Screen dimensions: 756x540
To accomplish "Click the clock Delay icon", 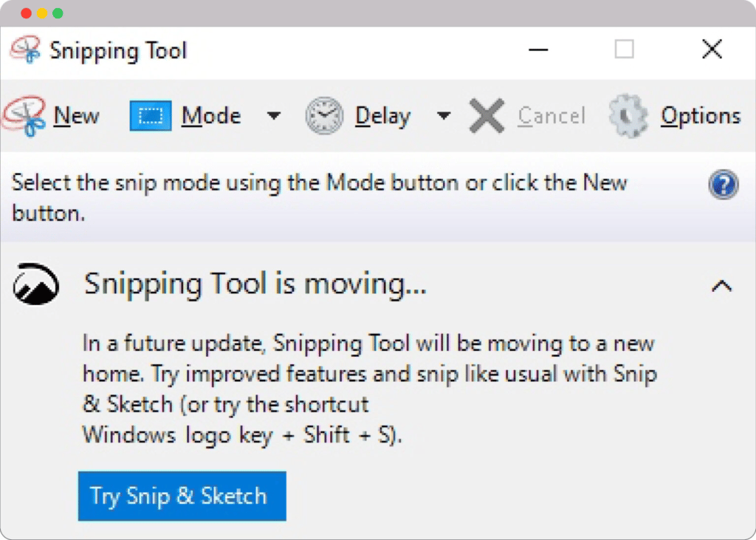I will tap(325, 116).
